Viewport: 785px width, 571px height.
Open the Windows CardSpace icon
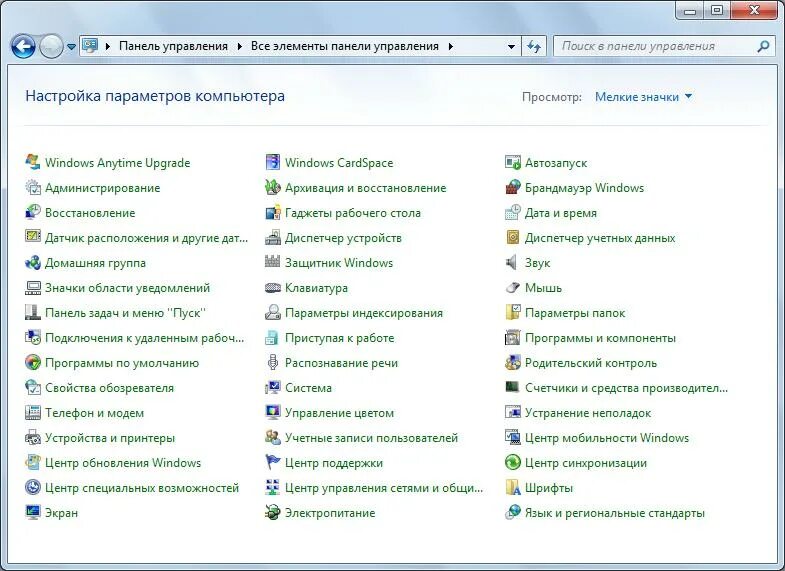272,162
